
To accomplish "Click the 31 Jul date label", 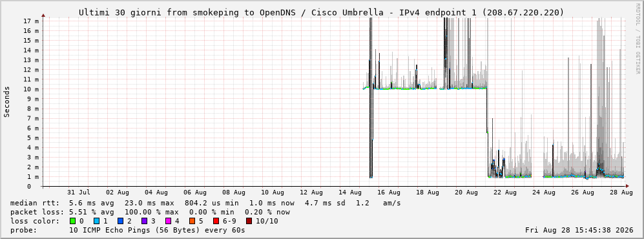I will [x=78, y=192].
